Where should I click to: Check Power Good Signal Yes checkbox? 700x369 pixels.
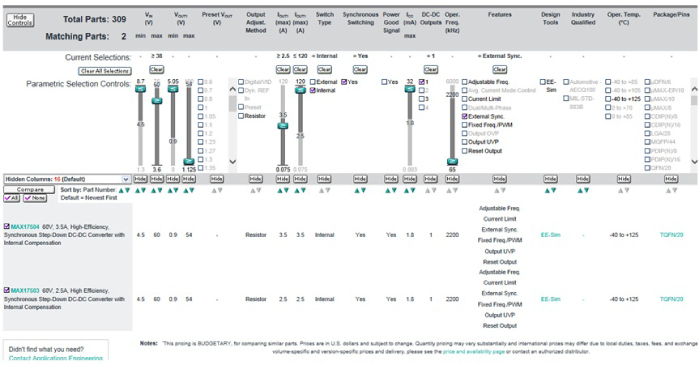coord(384,82)
